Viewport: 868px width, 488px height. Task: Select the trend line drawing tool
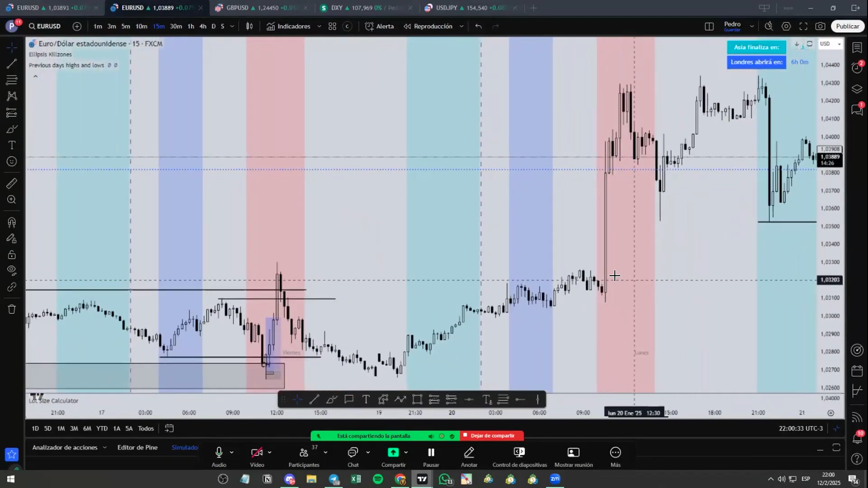coord(12,64)
